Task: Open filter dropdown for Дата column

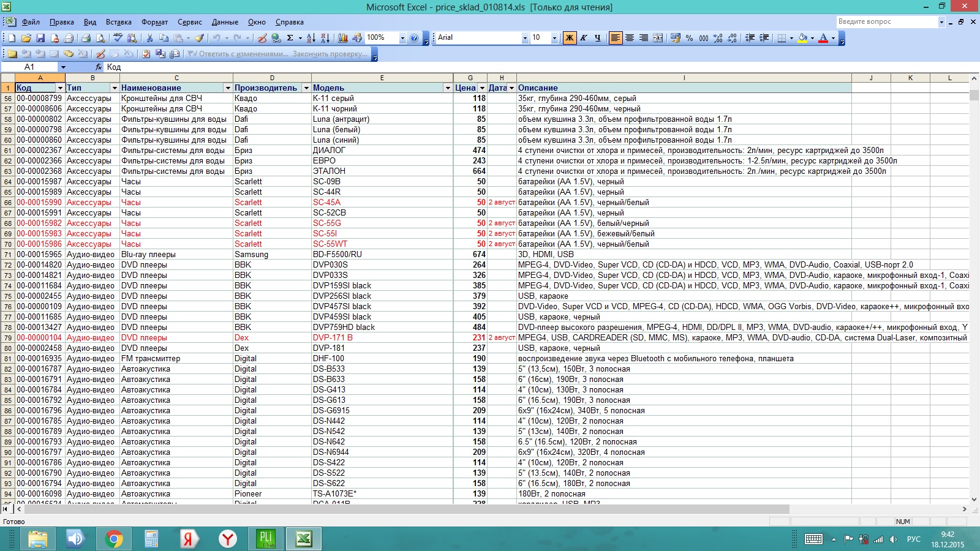Action: tap(511, 88)
